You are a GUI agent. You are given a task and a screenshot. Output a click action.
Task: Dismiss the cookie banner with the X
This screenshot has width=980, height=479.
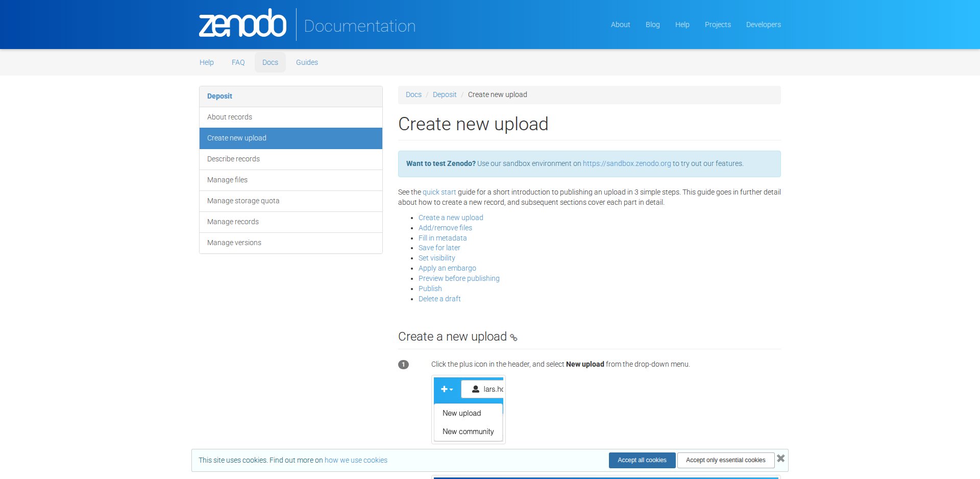coord(780,459)
